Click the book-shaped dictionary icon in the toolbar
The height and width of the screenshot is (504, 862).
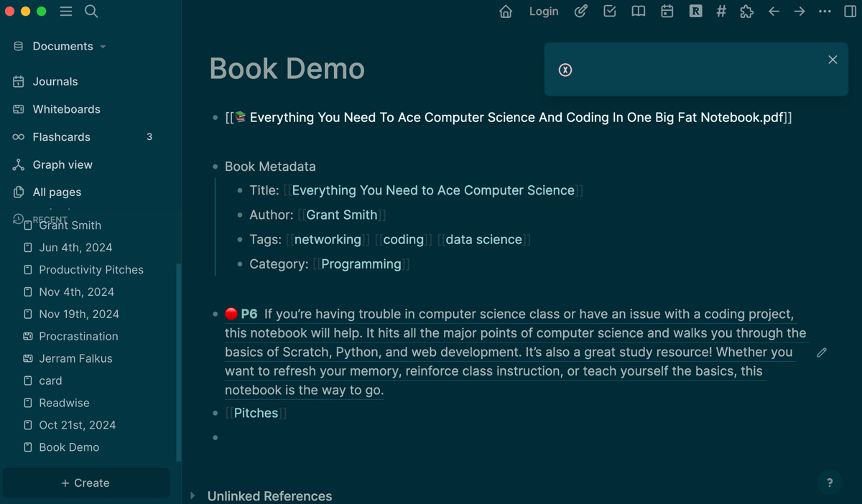pos(638,11)
